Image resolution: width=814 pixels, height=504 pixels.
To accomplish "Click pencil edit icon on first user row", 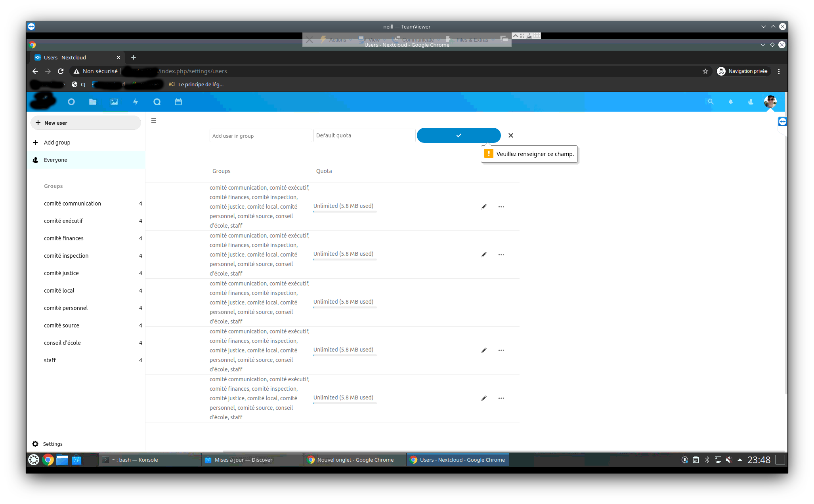I will pos(484,207).
